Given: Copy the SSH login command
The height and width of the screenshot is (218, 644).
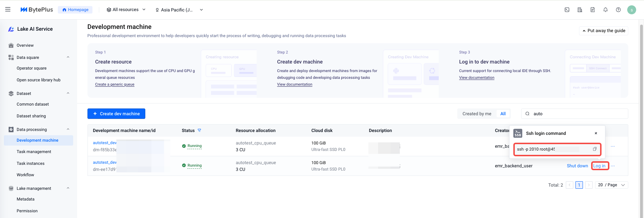Looking at the screenshot, I should pos(594,149).
